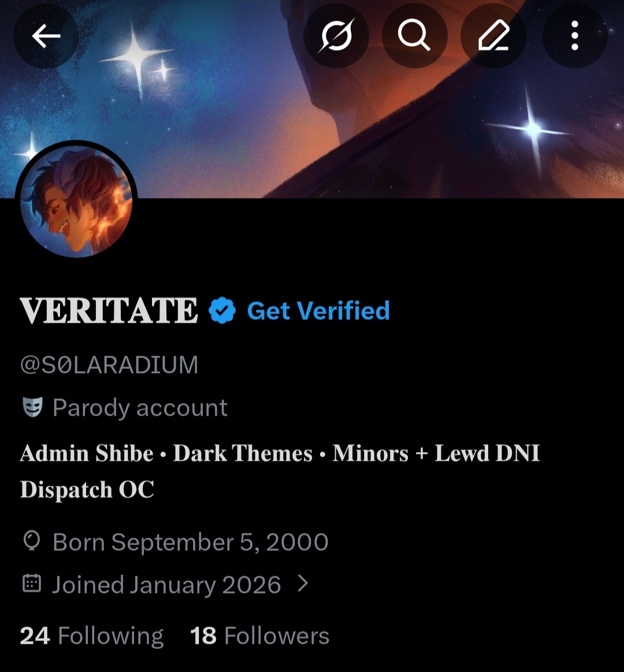The width and height of the screenshot is (624, 672).
Task: Open the 24 Following list
Action: tap(92, 636)
